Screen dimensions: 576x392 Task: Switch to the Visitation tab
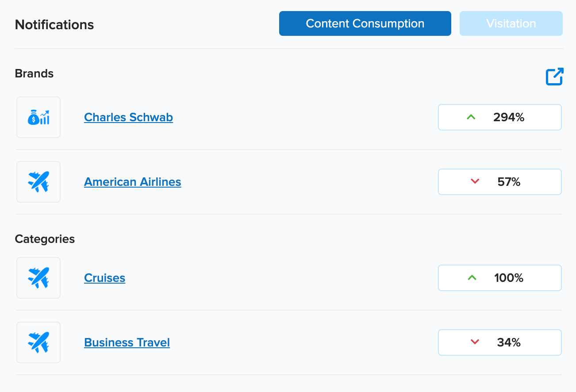click(x=511, y=23)
